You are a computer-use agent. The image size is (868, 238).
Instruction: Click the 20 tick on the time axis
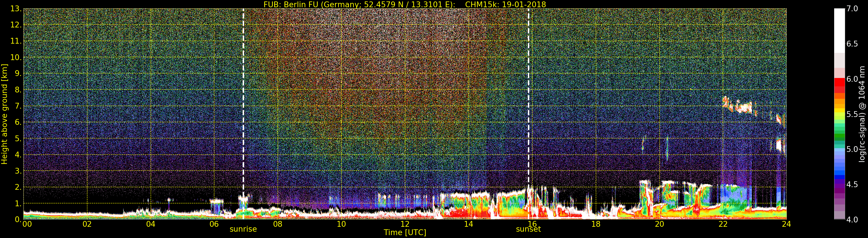click(x=659, y=224)
